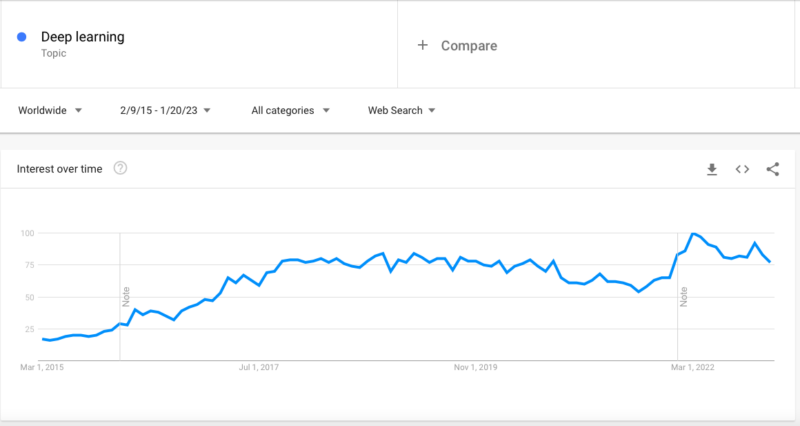This screenshot has width=800, height=426.
Task: Download the interest over time chart
Action: [x=712, y=169]
